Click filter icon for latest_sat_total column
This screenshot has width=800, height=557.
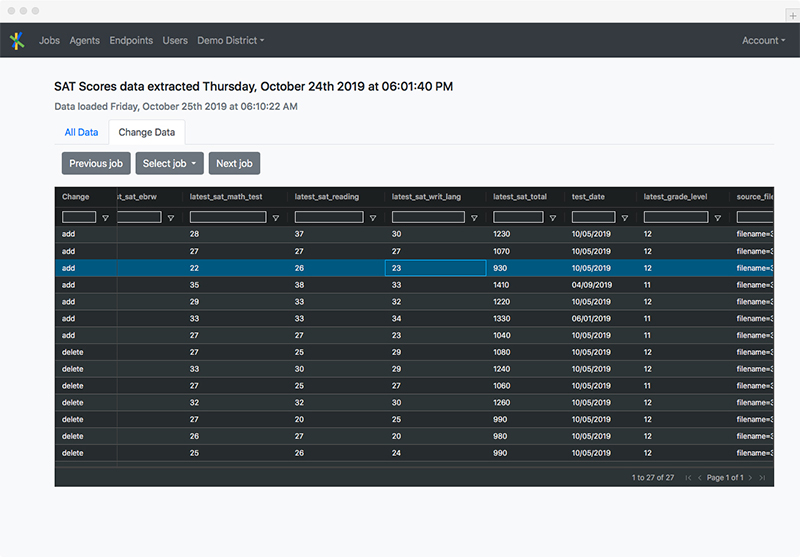[553, 218]
